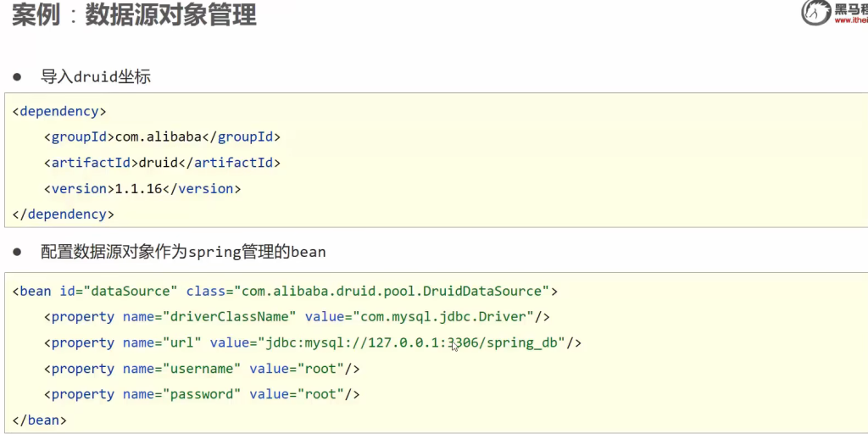Click the username property line
The width and height of the screenshot is (868, 434).
tap(202, 369)
